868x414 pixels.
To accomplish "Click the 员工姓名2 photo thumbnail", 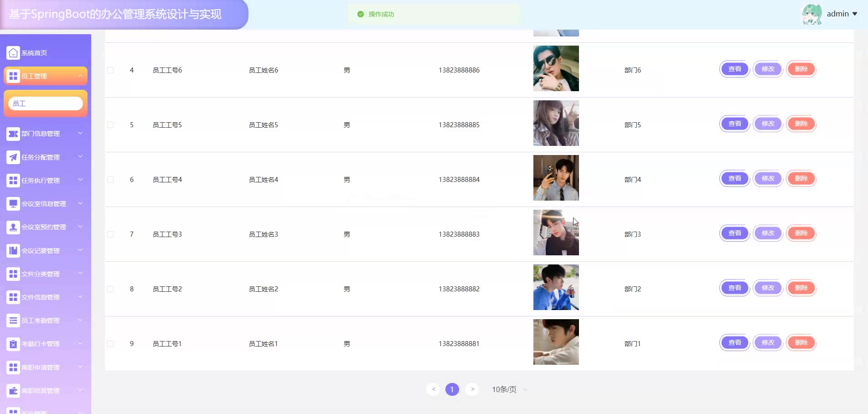I will tap(556, 287).
